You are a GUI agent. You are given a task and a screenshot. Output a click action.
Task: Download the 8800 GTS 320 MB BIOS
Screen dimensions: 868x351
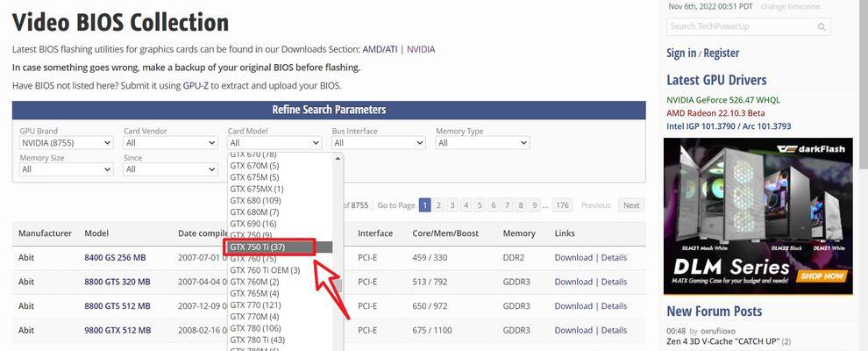click(x=573, y=282)
